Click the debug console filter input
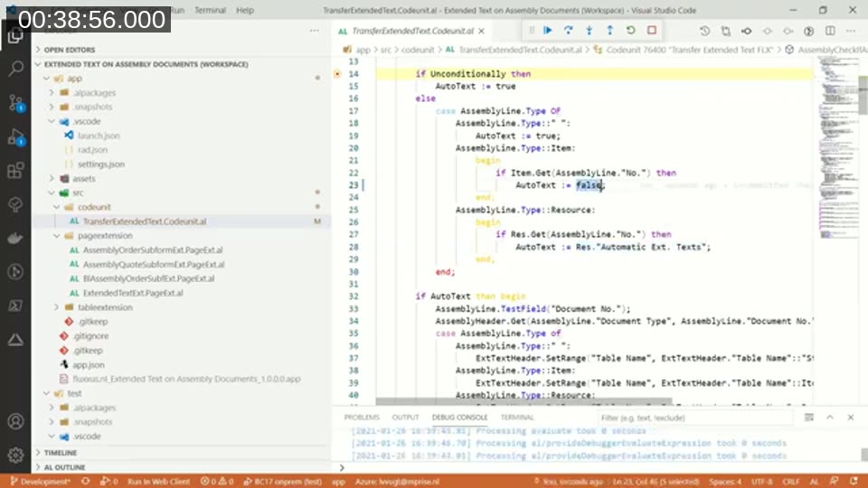Image resolution: width=868 pixels, height=488 pixels. (x=696, y=418)
